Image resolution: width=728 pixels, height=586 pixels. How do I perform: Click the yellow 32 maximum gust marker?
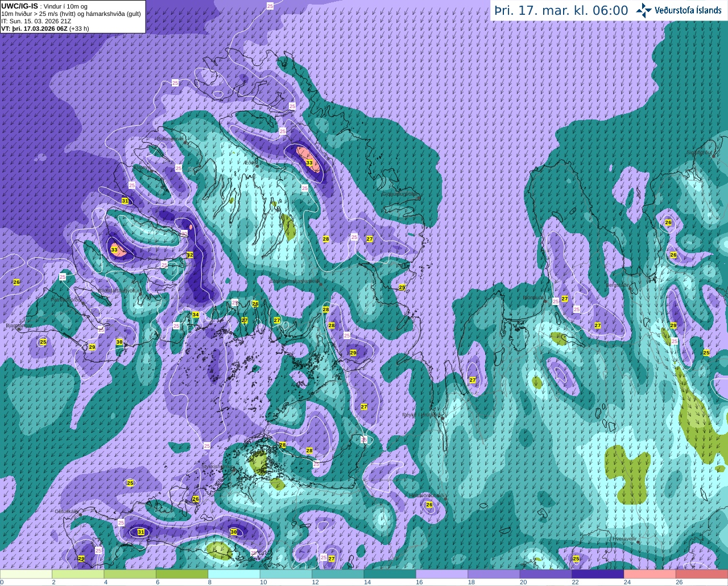[190, 255]
